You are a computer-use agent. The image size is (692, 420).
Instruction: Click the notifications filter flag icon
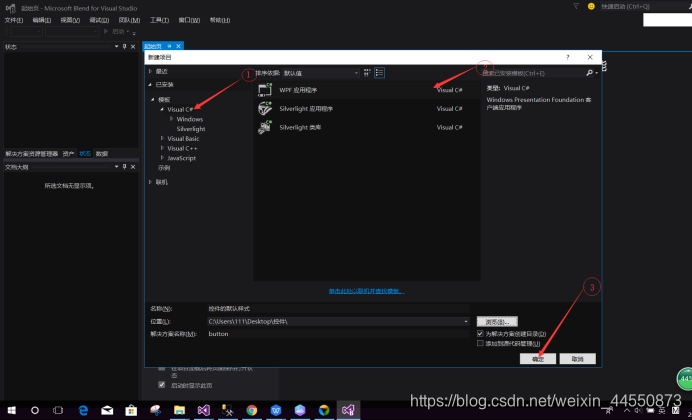(x=576, y=6)
